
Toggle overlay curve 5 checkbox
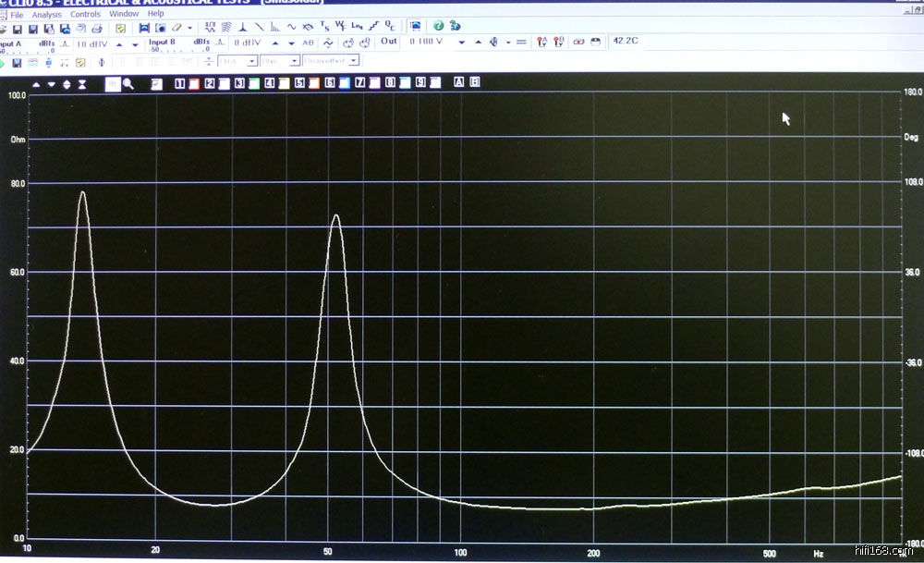coord(300,83)
